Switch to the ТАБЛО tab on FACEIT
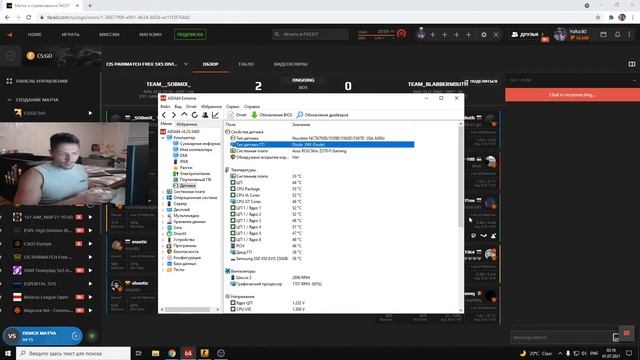This screenshot has width=640, height=360. [246, 64]
